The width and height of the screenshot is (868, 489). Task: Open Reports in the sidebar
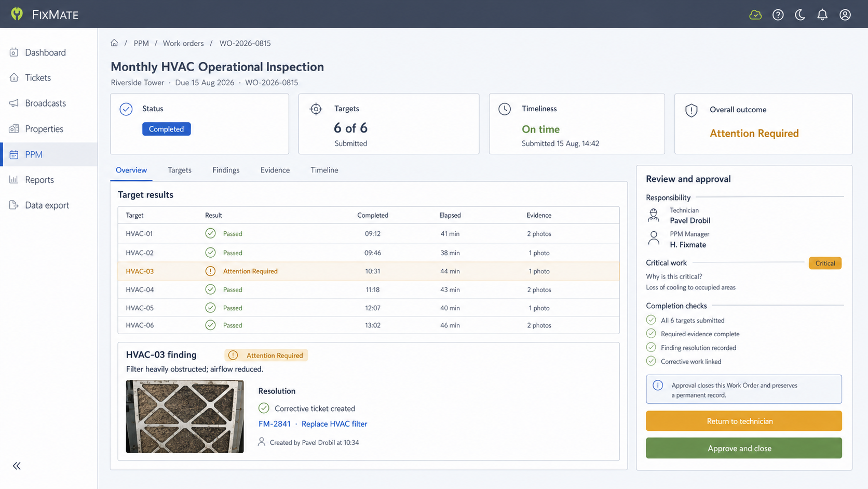point(49,179)
